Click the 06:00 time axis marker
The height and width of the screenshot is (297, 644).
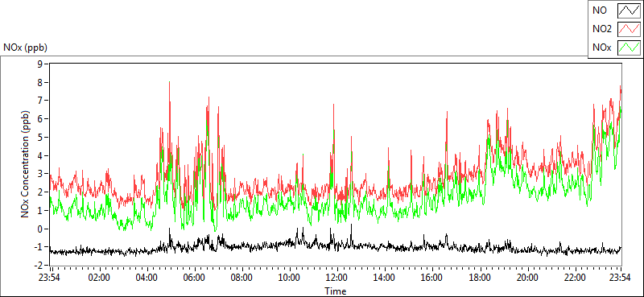pyautogui.click(x=194, y=278)
